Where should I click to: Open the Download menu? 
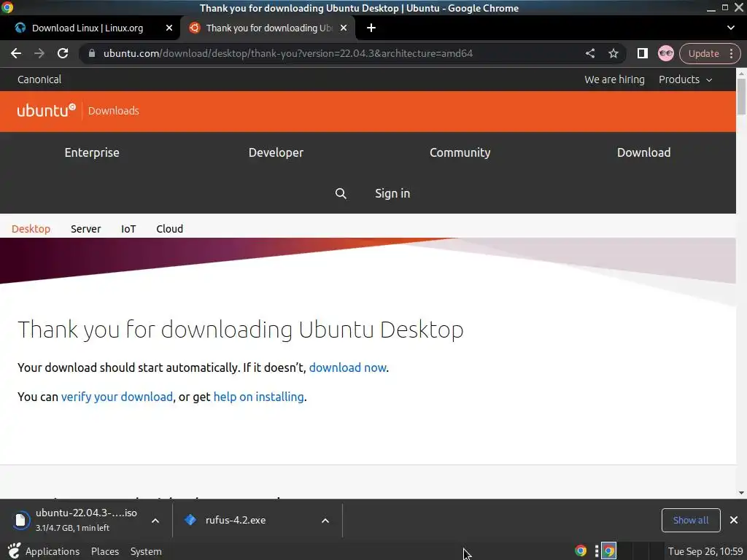tap(643, 152)
